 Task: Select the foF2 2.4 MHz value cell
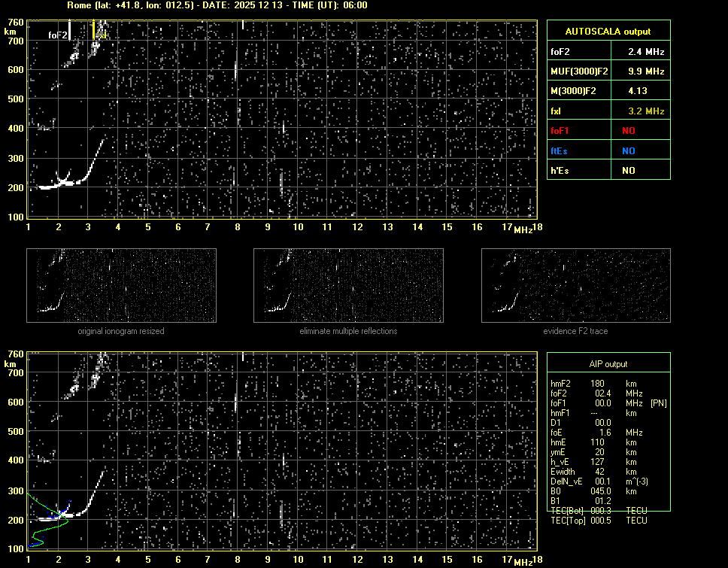coord(646,52)
